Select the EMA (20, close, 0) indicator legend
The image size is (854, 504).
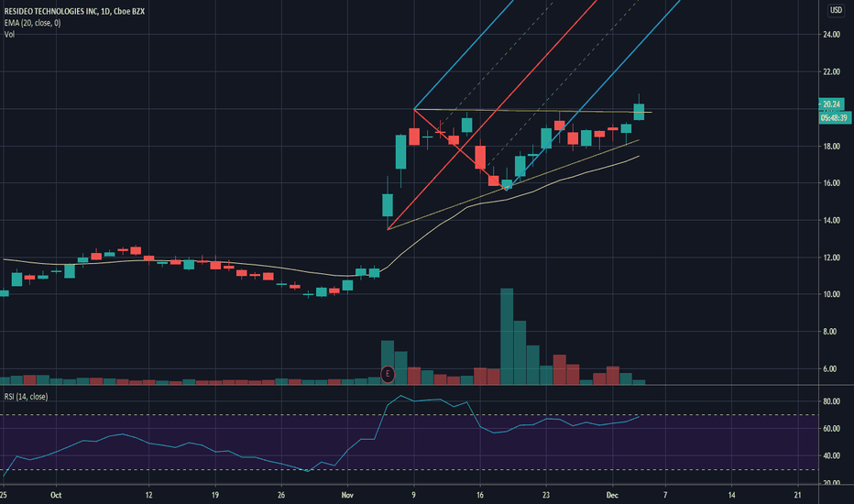click(x=33, y=23)
